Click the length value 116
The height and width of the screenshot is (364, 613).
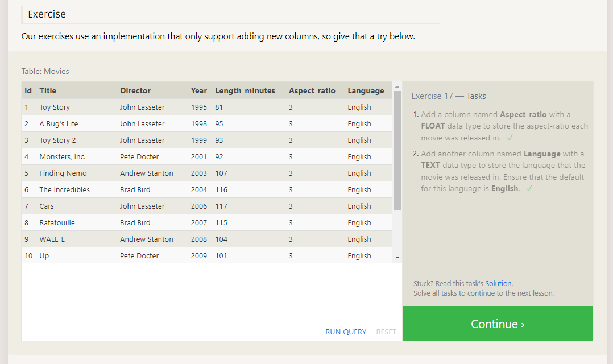(x=221, y=189)
